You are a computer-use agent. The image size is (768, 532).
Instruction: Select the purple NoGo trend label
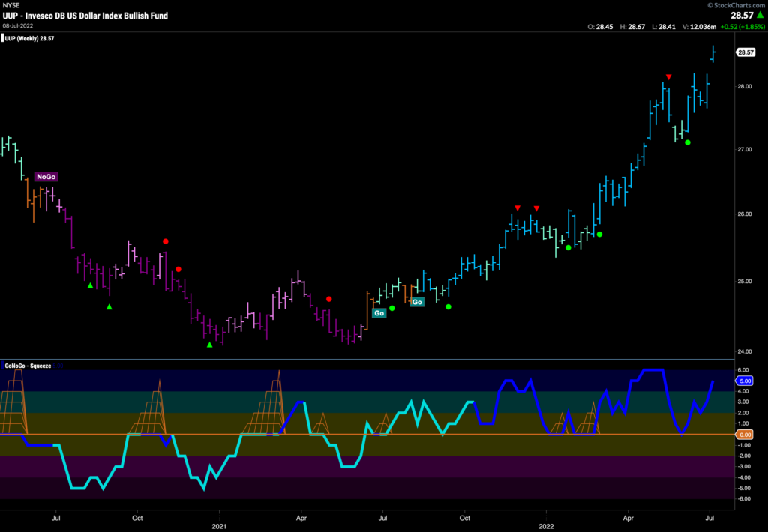46,177
